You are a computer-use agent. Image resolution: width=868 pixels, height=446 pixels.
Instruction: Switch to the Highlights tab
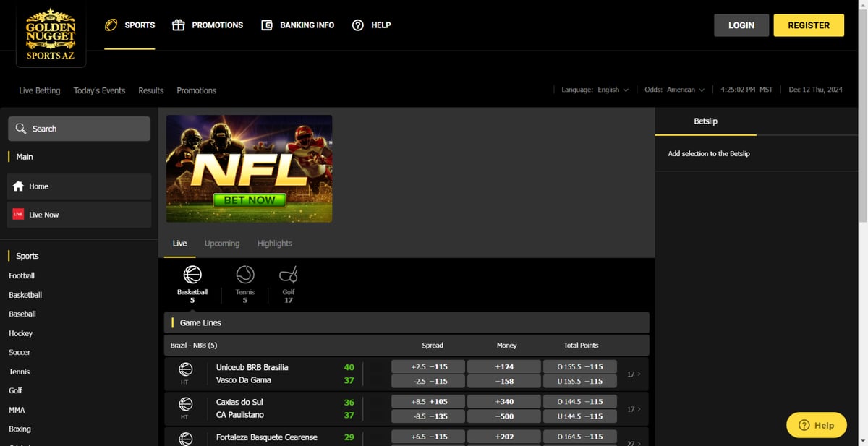[x=275, y=244]
